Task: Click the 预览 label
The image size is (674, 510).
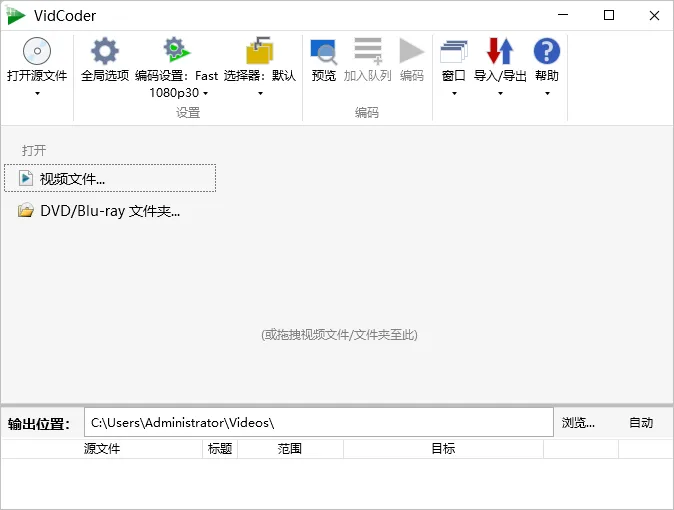Action: [324, 76]
